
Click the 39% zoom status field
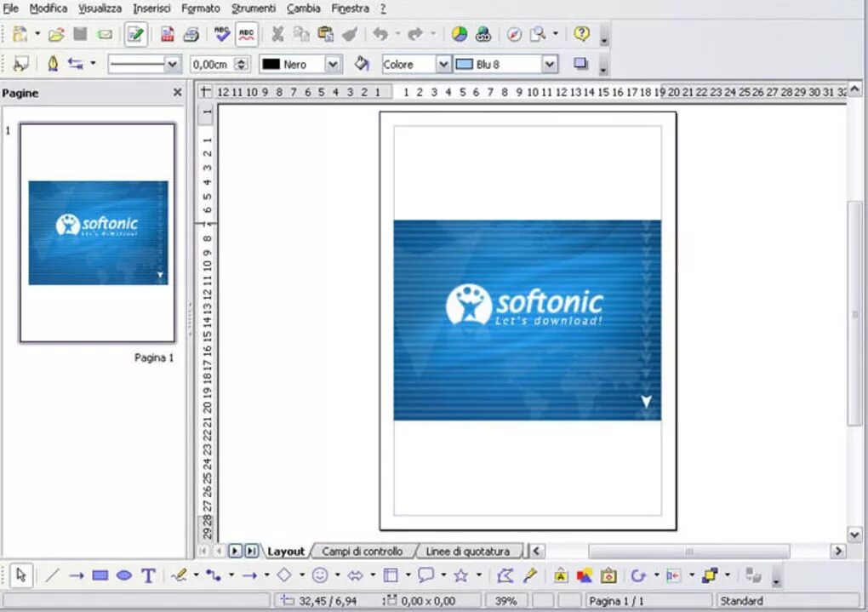505,601
